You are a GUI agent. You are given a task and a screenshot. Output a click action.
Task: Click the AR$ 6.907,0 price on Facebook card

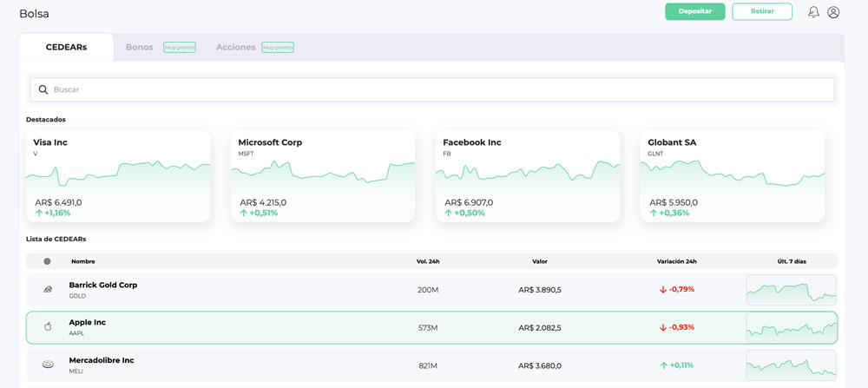point(469,202)
